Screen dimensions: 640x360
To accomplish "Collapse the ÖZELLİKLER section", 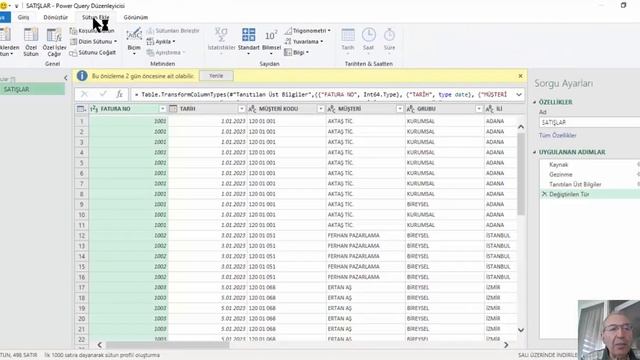I will 535,102.
